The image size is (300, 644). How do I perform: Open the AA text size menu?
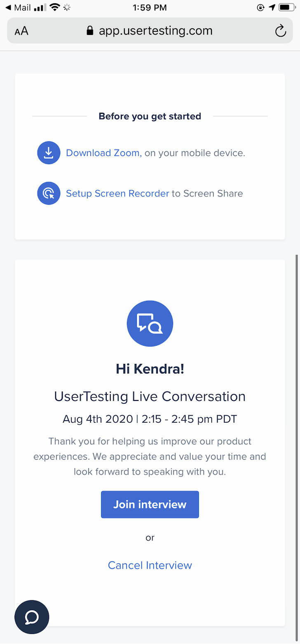tap(21, 31)
